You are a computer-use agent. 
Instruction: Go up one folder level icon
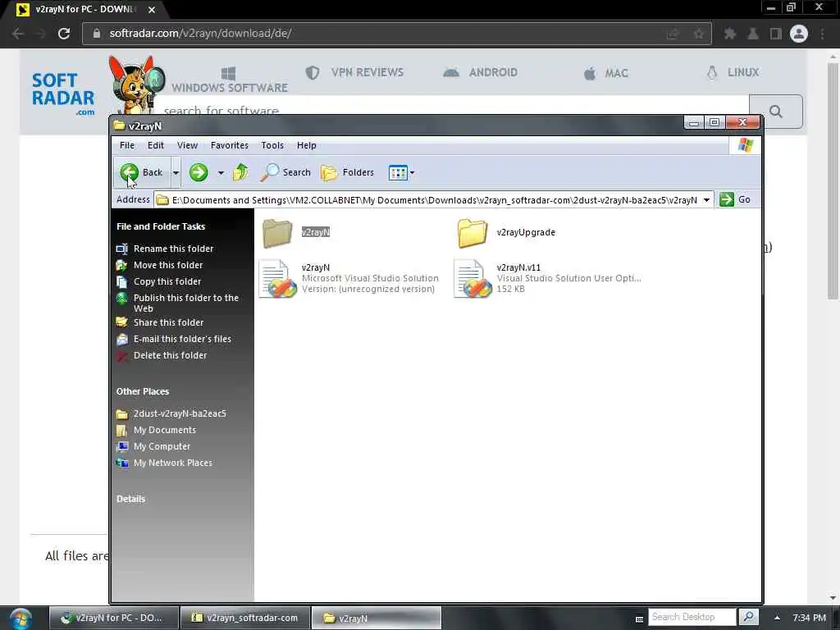click(x=240, y=172)
